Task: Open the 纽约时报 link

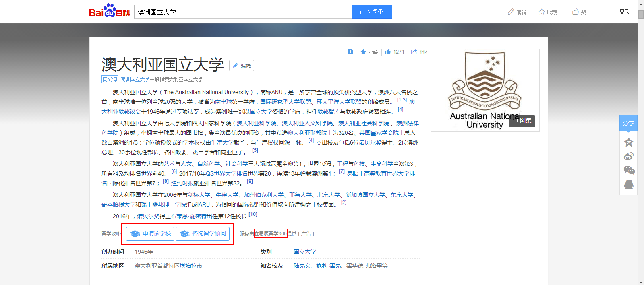Action: pos(182,183)
